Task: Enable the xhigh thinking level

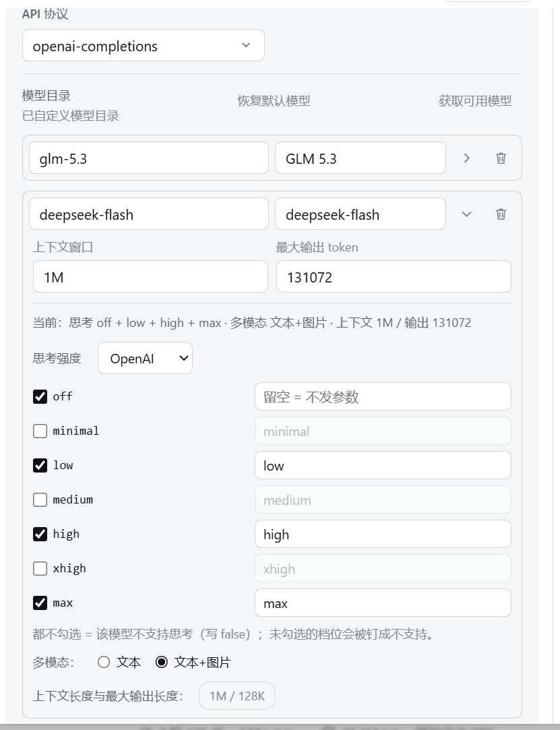Action: pyautogui.click(x=40, y=568)
